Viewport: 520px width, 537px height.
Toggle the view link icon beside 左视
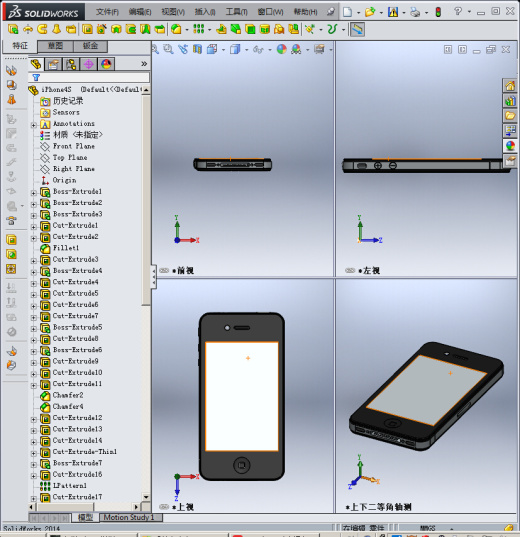(350, 271)
